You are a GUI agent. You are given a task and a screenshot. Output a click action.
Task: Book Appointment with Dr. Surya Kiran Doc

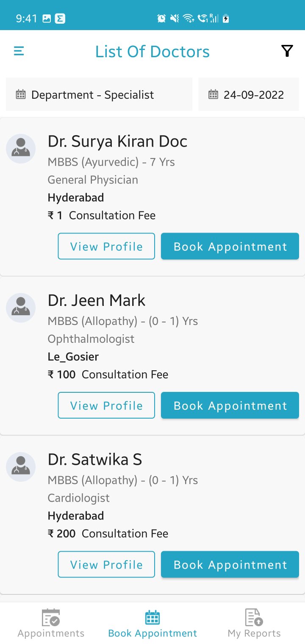(230, 246)
